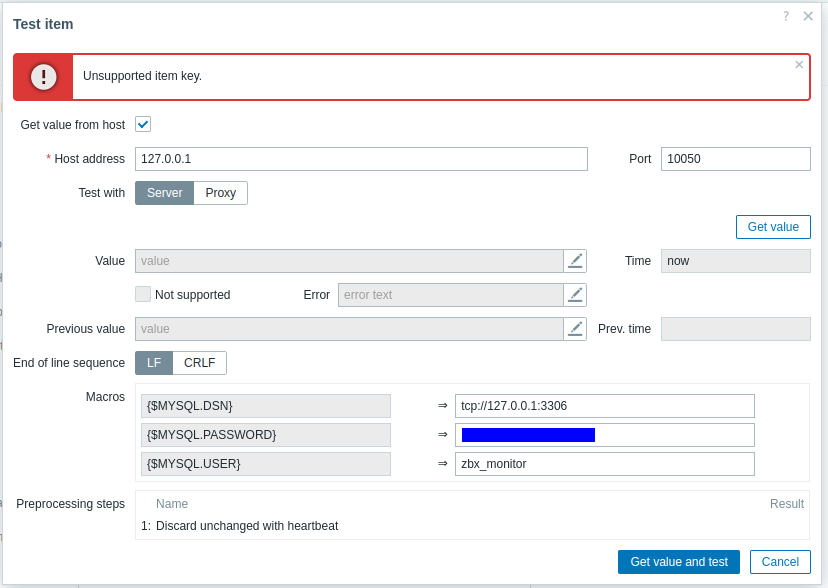Switch end of line to CRLF
The image size is (828, 588).
click(200, 363)
